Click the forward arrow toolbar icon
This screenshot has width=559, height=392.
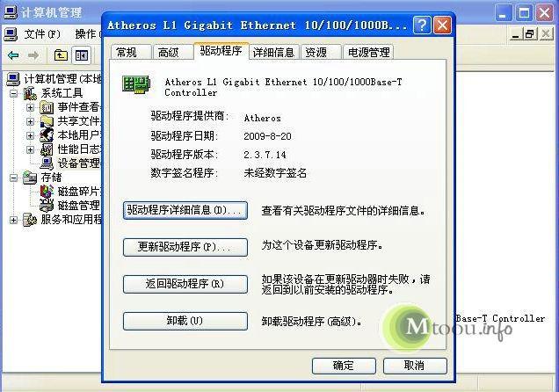[x=33, y=55]
